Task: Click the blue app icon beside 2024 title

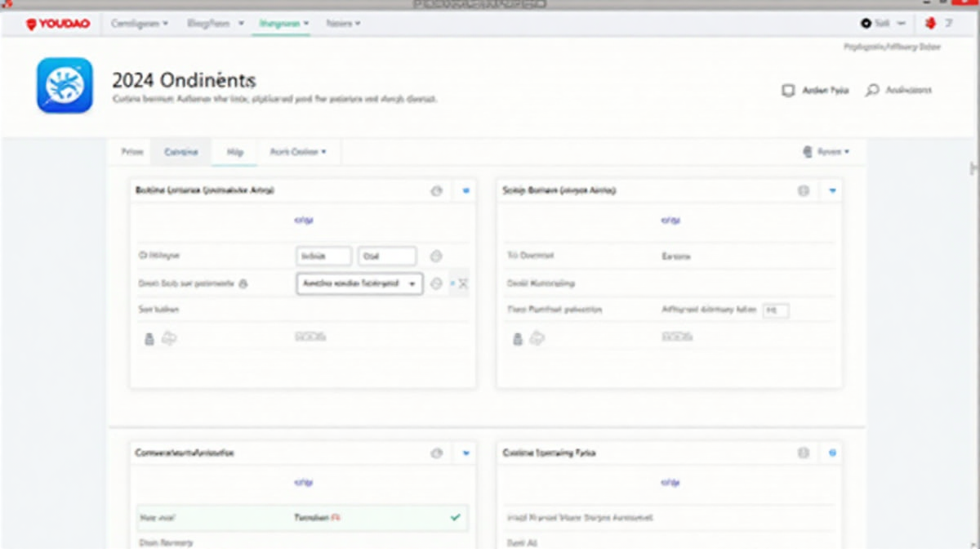Action: click(x=65, y=85)
